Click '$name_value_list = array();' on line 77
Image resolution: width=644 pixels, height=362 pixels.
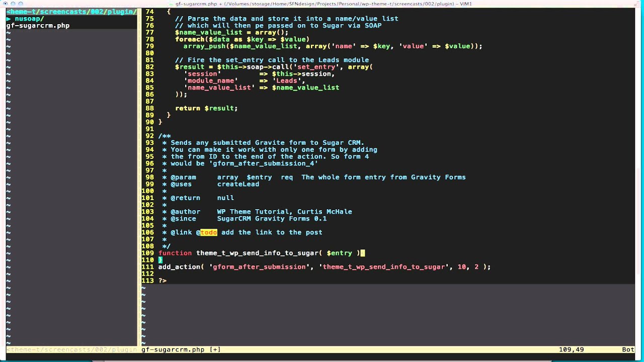point(231,33)
